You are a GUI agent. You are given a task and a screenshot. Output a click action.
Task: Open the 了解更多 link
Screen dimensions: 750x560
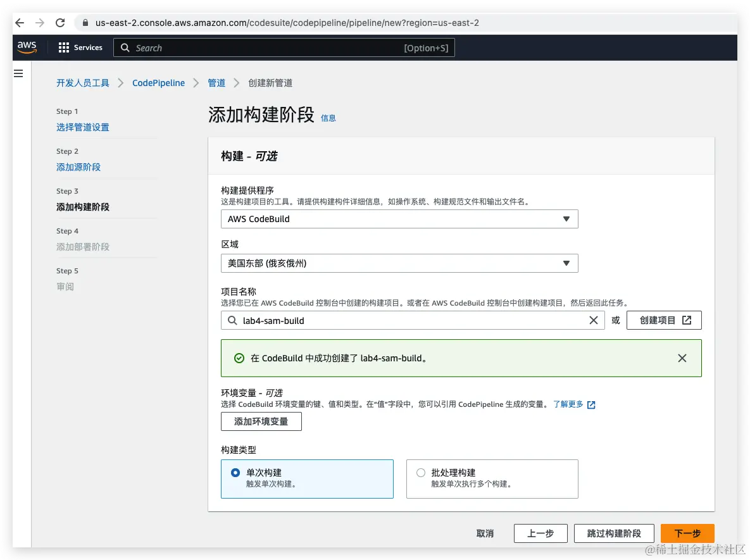click(568, 404)
